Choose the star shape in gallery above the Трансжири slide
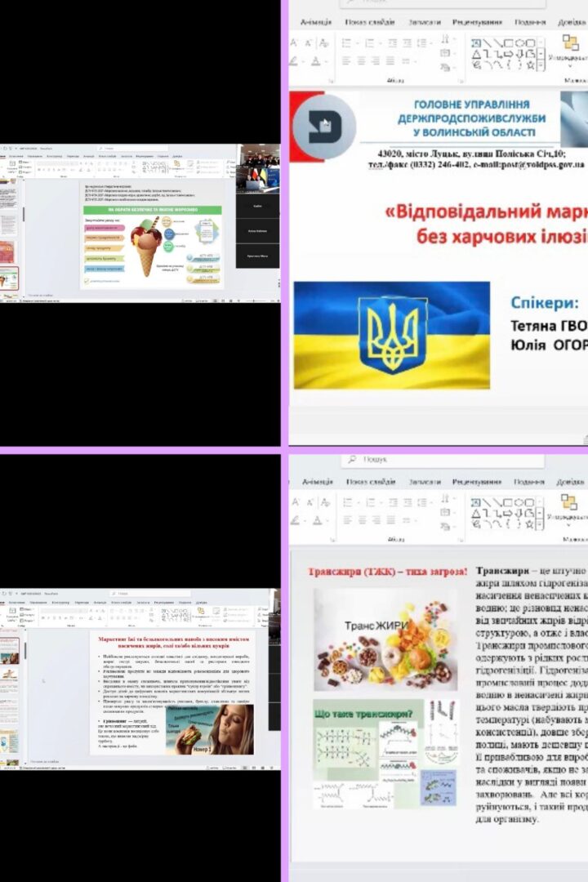Image resolution: width=588 pixels, height=882 pixels. tap(529, 524)
